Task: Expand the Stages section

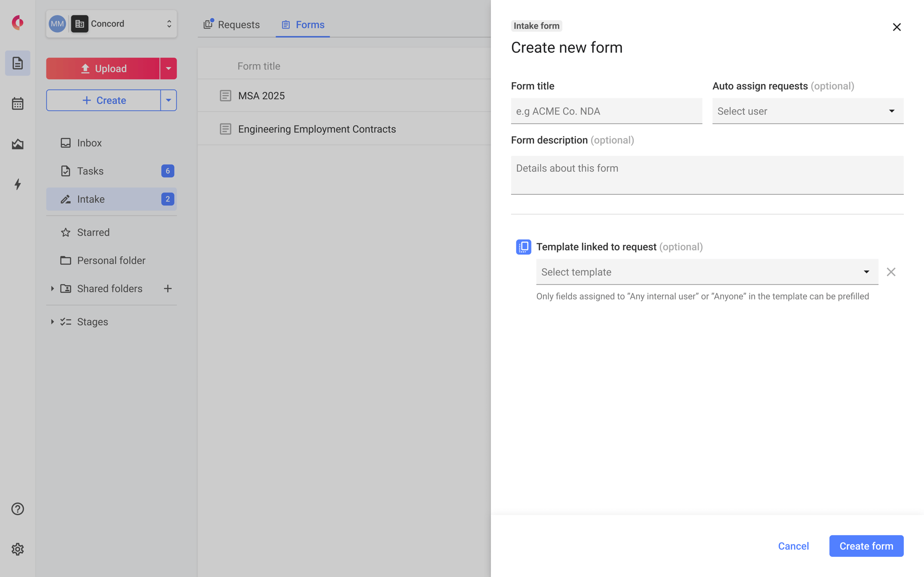Action: 52,322
